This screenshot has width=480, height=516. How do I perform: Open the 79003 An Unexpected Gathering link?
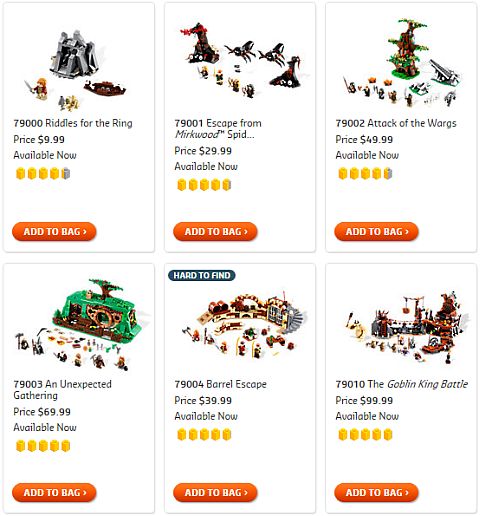(x=63, y=390)
